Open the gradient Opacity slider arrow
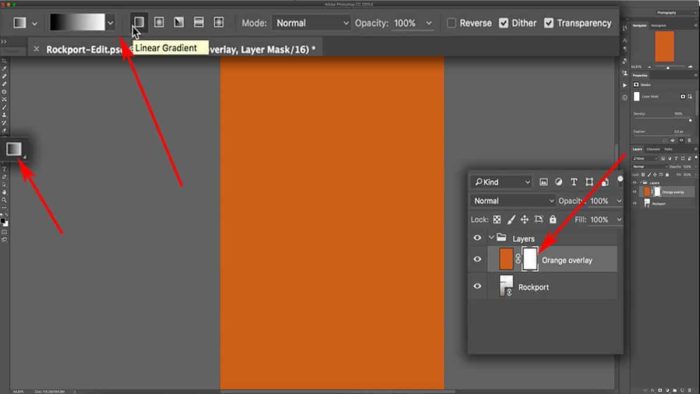 (429, 23)
